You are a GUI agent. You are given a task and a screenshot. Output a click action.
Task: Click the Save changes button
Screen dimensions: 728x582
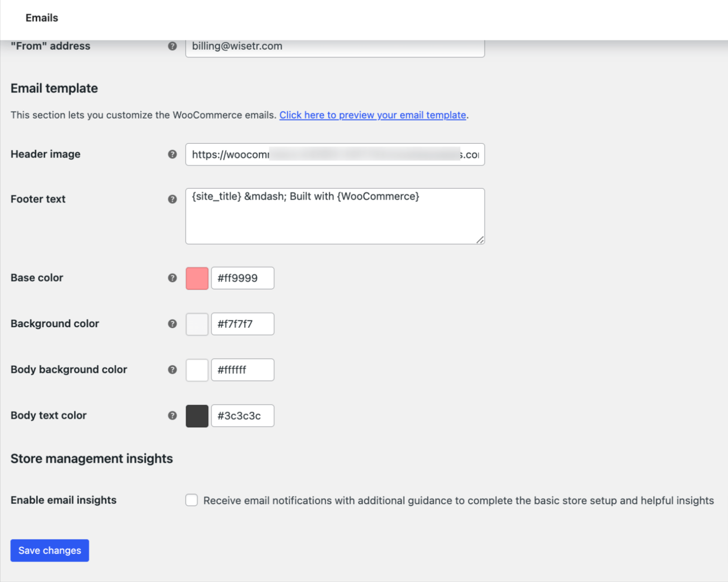(x=49, y=550)
